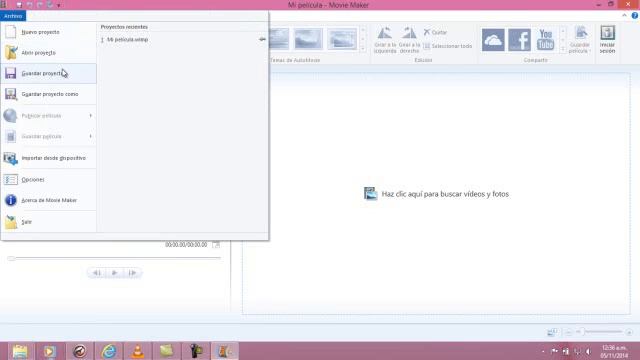The image size is (640, 360).
Task: Click the system tray volume icon
Action: pos(588,351)
